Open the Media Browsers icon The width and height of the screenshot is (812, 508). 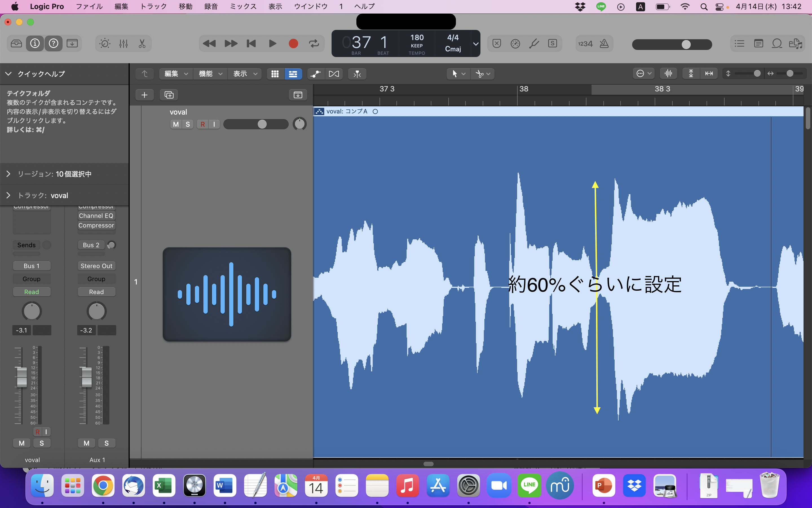[x=796, y=44]
